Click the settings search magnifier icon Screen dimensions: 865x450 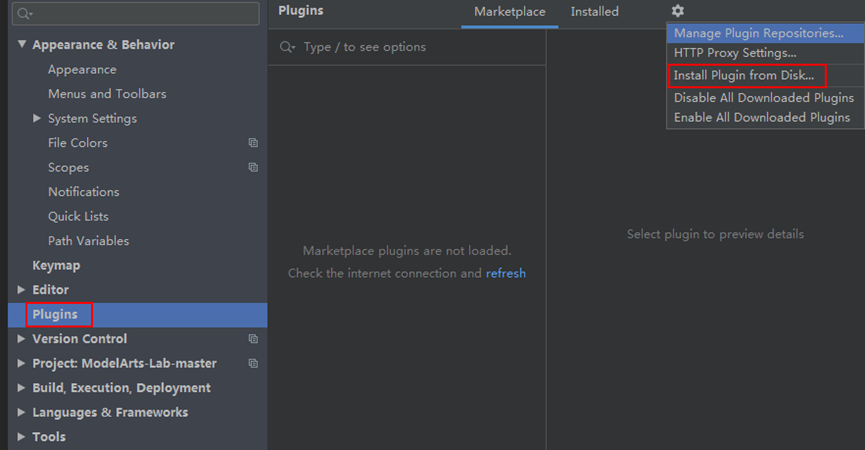(24, 14)
